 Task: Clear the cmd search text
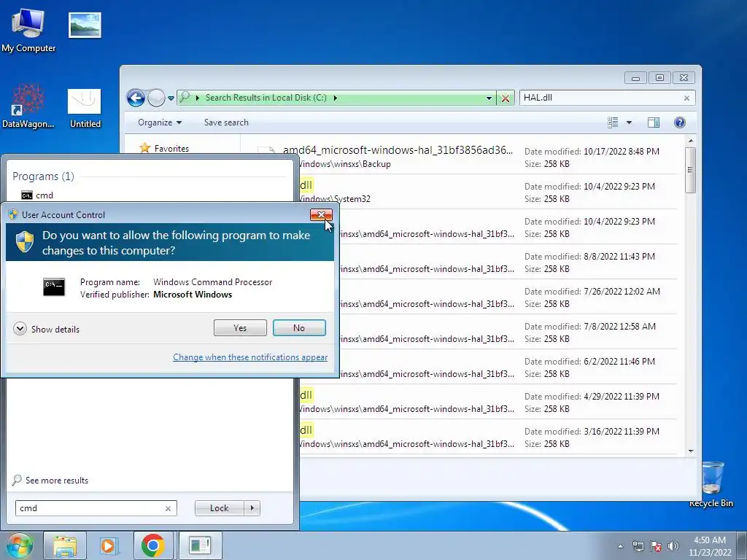(168, 508)
